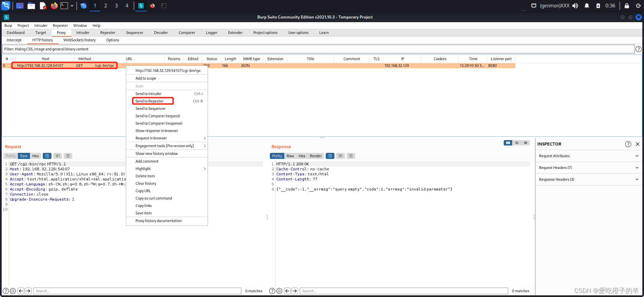The image size is (644, 297).
Task: Click Delete item in context menu
Action: tap(167, 176)
